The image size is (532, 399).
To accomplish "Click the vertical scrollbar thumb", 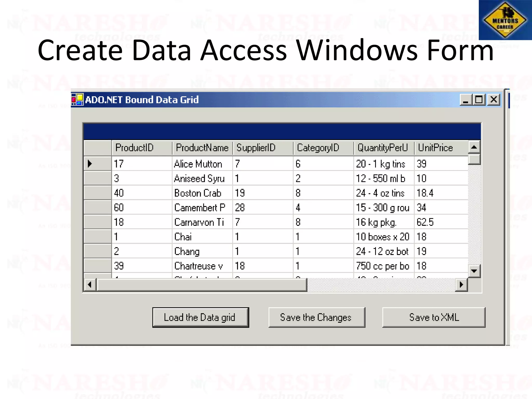I will tap(474, 159).
